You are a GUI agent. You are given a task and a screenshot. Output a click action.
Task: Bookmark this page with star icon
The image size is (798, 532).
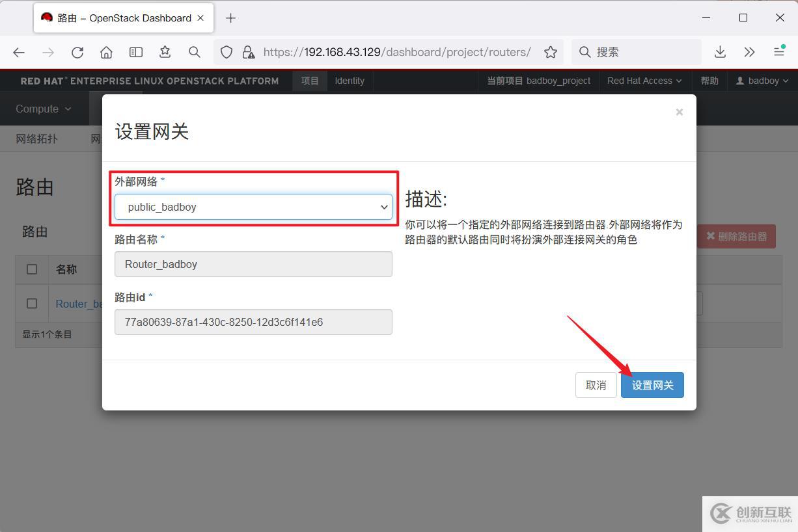pyautogui.click(x=551, y=52)
